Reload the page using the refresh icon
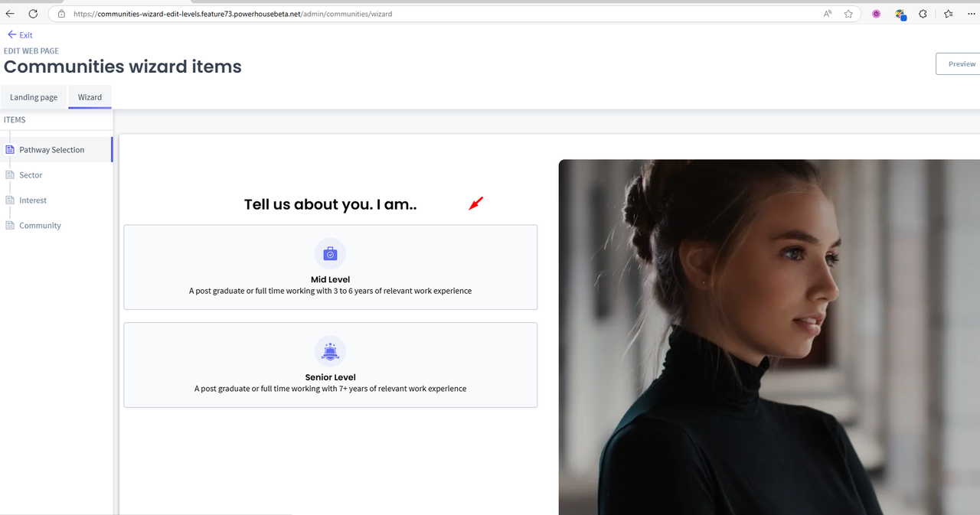980x515 pixels. coord(33,14)
